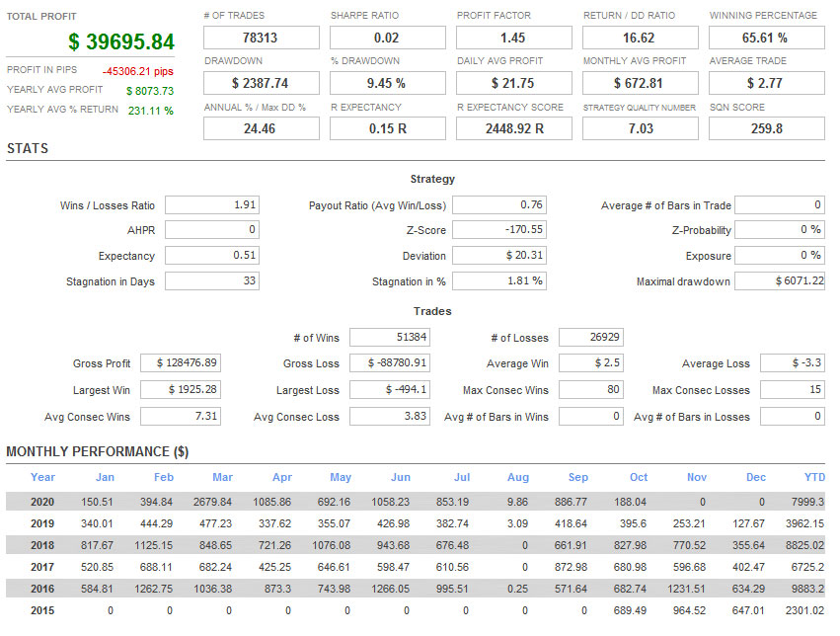840x636 pixels.
Task: Select the Mar column header
Action: [x=222, y=477]
